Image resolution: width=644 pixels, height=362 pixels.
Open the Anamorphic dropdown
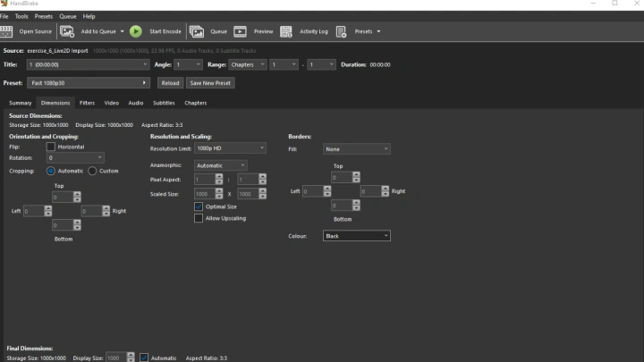coord(221,165)
